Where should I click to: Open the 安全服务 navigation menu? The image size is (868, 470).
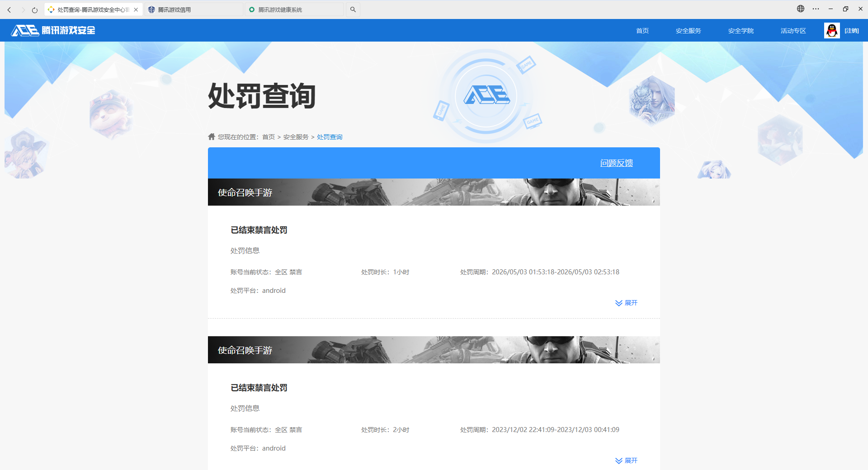tap(689, 31)
